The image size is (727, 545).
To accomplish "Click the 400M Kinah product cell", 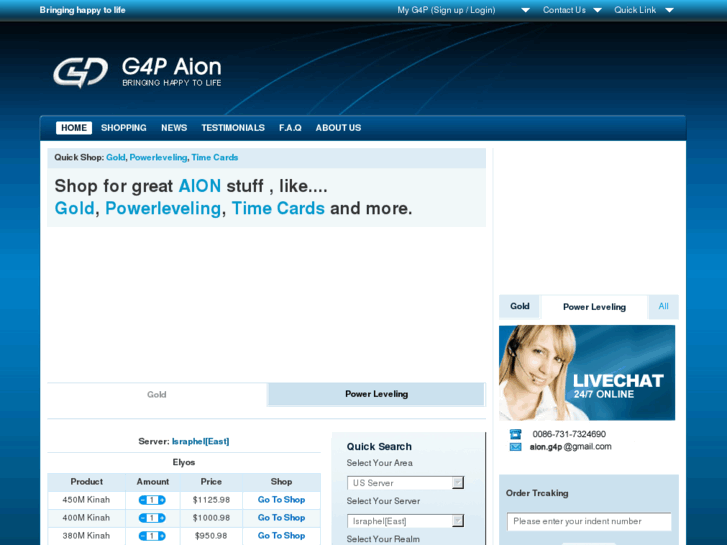I will (86, 518).
